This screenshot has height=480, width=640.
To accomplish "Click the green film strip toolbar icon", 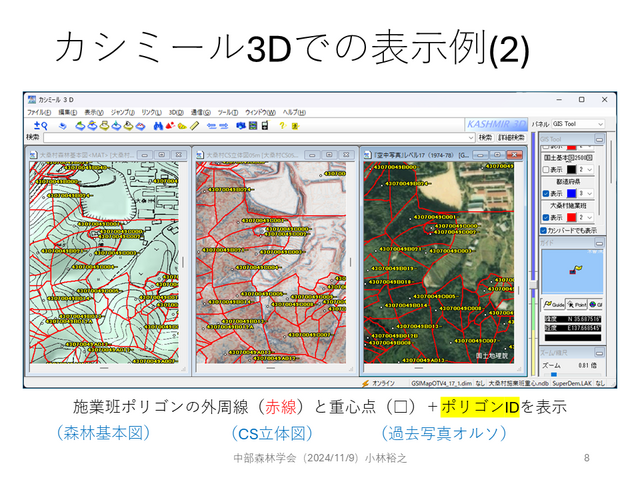I will (253, 126).
